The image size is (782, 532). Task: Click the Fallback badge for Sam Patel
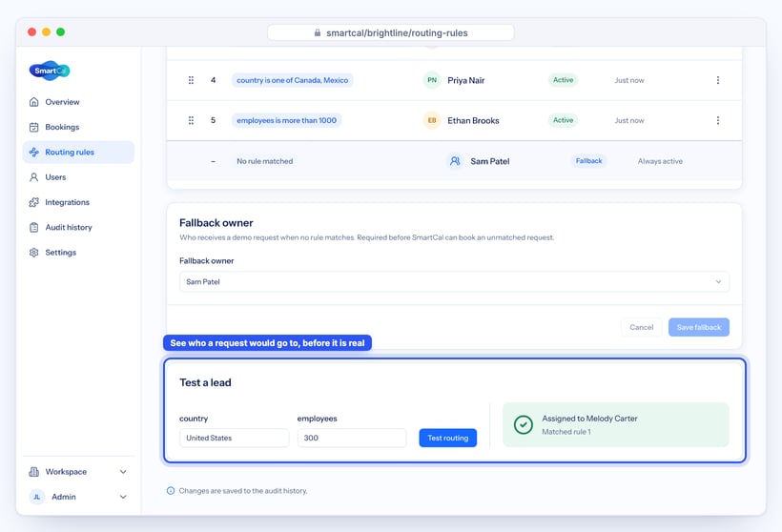(589, 160)
